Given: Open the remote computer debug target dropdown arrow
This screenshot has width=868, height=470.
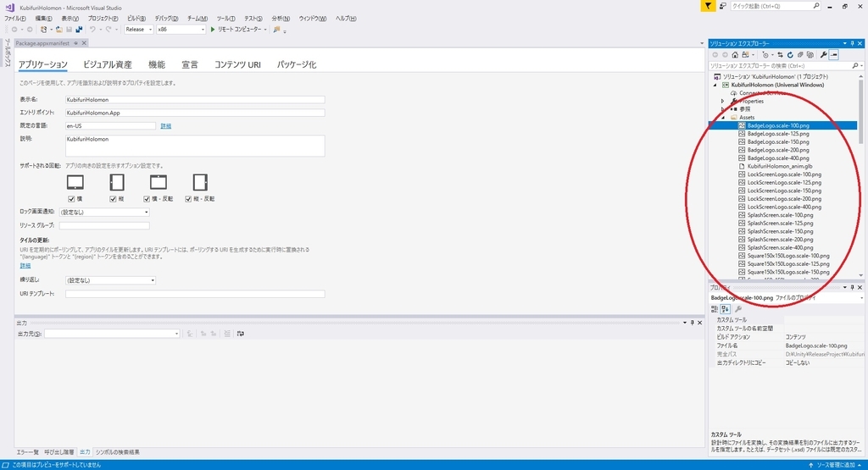Looking at the screenshot, I should click(x=265, y=30).
